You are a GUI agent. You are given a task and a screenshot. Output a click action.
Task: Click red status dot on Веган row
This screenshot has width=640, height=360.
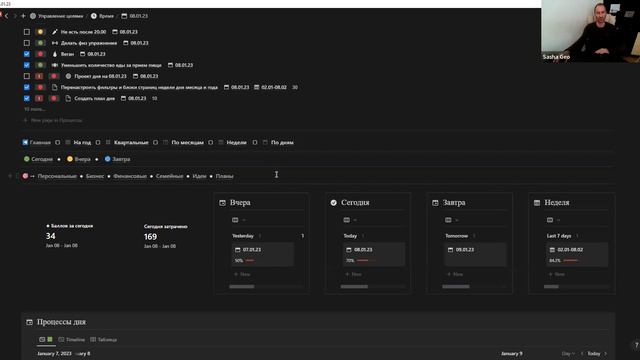(x=40, y=54)
